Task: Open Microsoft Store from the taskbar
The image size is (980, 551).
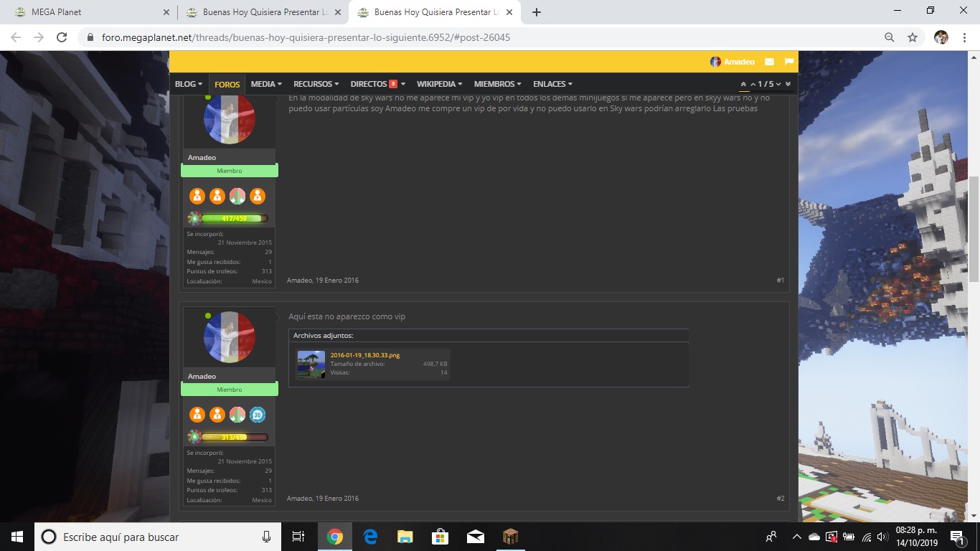Action: point(440,537)
